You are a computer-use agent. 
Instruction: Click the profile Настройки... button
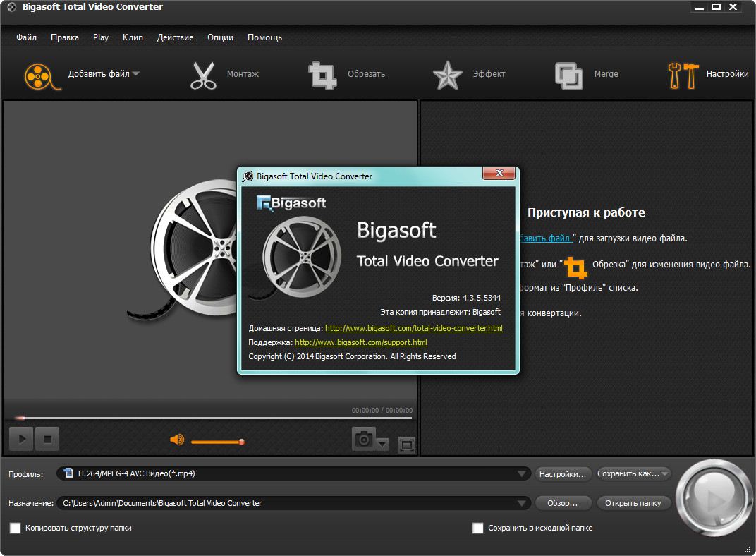coord(562,474)
